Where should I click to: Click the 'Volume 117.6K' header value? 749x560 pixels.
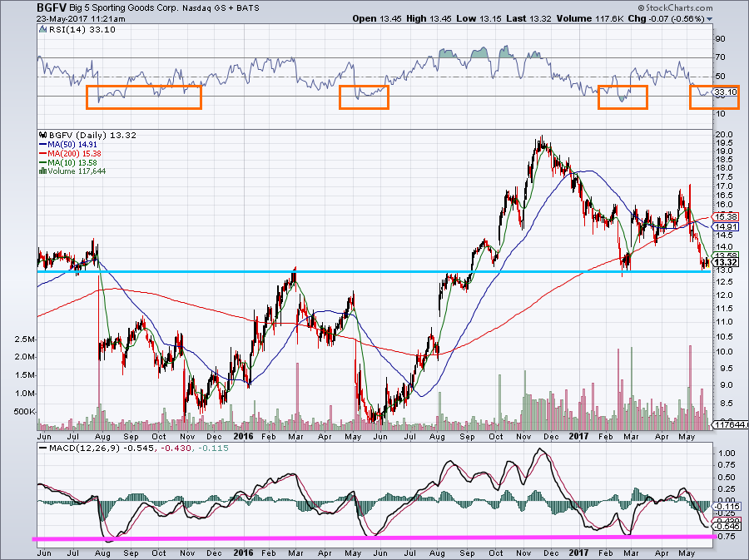coord(589,18)
